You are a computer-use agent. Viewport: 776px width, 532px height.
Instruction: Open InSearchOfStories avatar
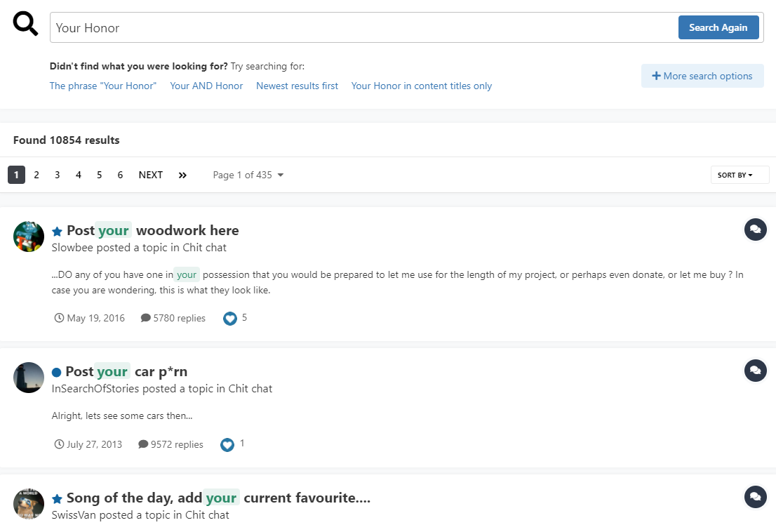tap(29, 378)
